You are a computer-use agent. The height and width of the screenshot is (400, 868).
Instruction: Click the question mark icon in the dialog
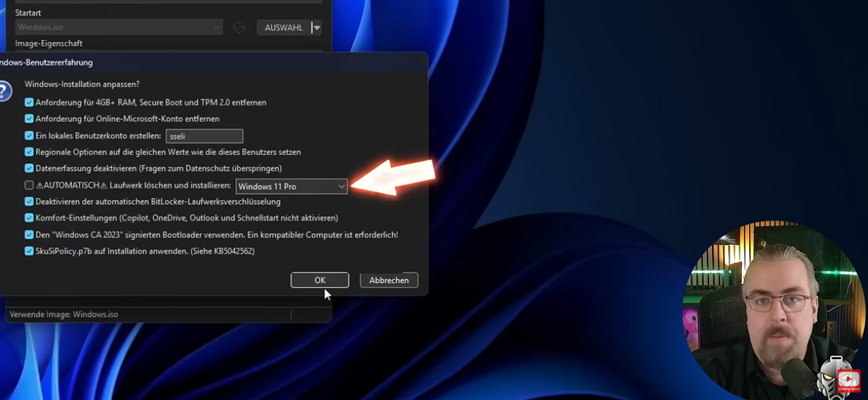point(3,91)
